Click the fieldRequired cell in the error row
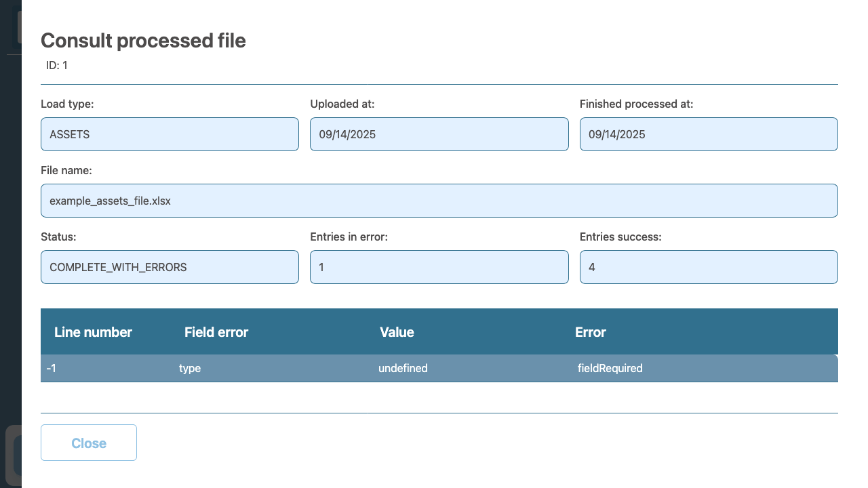Screen dimensions: 868x488 [610, 368]
